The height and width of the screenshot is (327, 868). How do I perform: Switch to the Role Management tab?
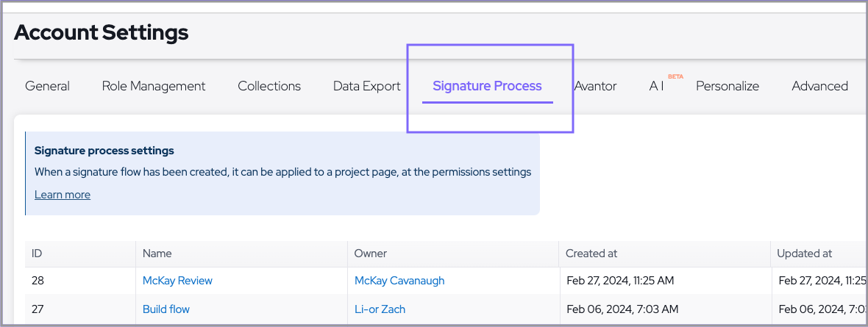(154, 86)
